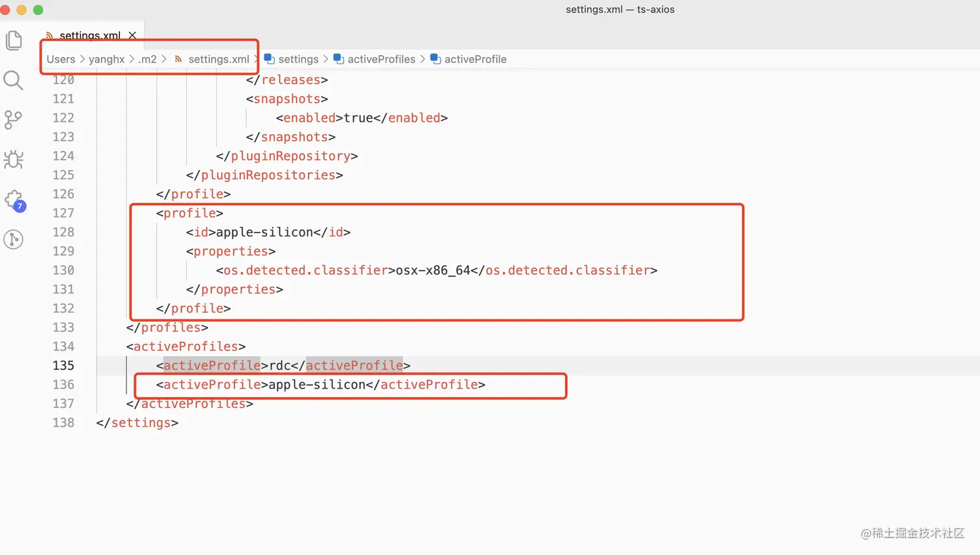The height and width of the screenshot is (555, 980).
Task: Click the activeProfile breadcrumb
Action: [x=475, y=59]
